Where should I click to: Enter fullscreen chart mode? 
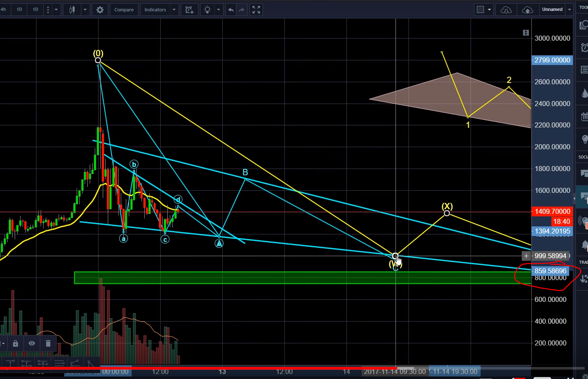256,10
